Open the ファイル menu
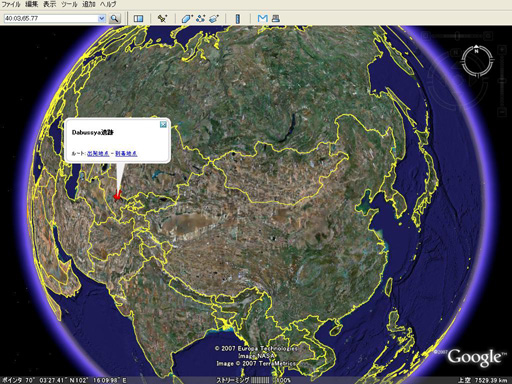 click(x=11, y=4)
